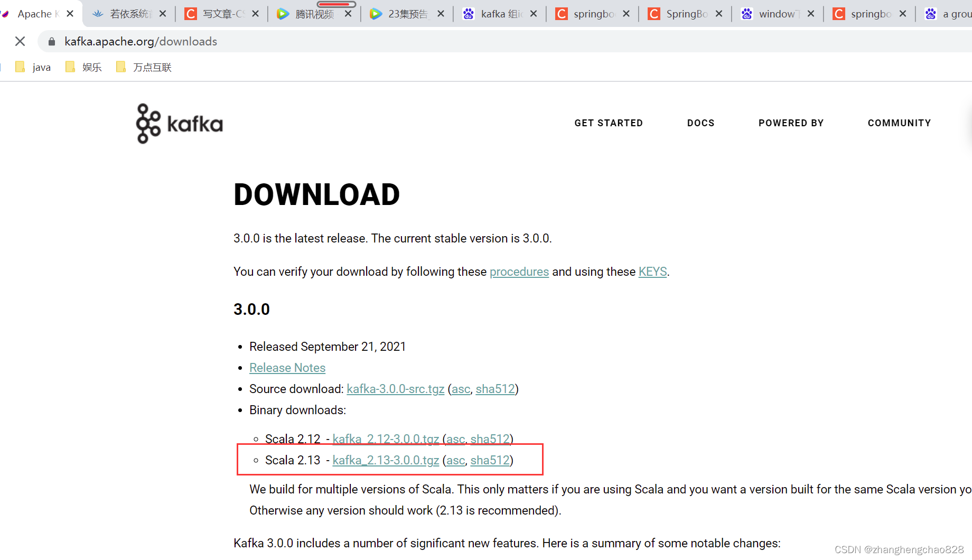972x560 pixels.
Task: Close the kafka 组 Baidu tab
Action: (x=534, y=14)
